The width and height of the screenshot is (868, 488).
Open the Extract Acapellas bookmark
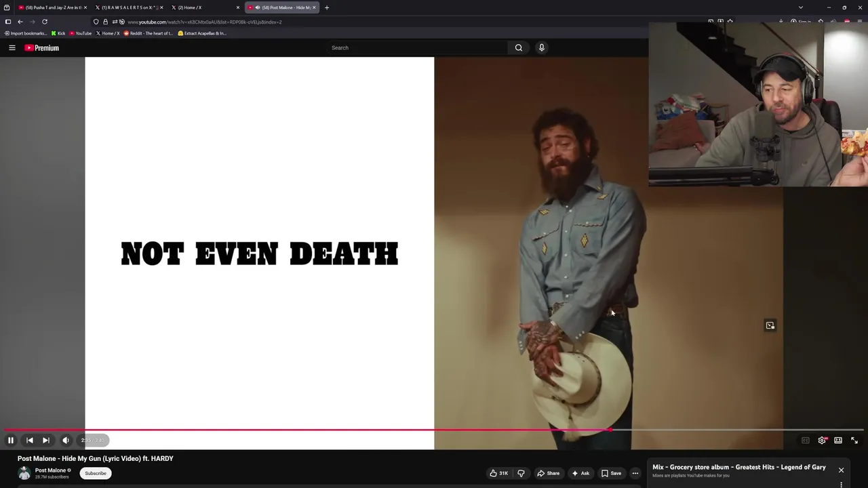tap(202, 33)
